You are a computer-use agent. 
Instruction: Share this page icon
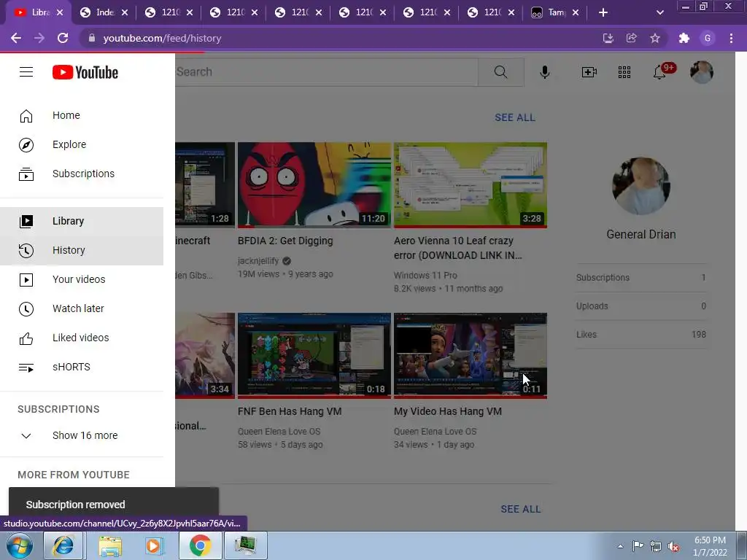pyautogui.click(x=631, y=38)
